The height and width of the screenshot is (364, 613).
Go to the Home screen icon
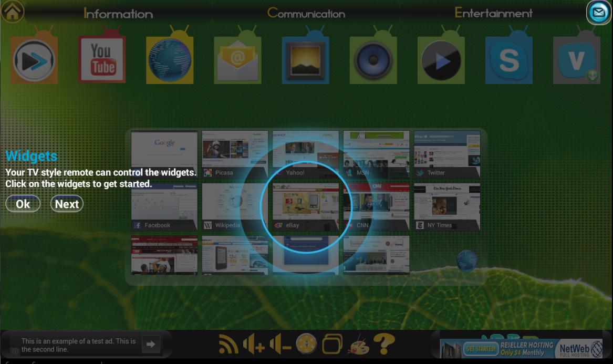tap(12, 12)
